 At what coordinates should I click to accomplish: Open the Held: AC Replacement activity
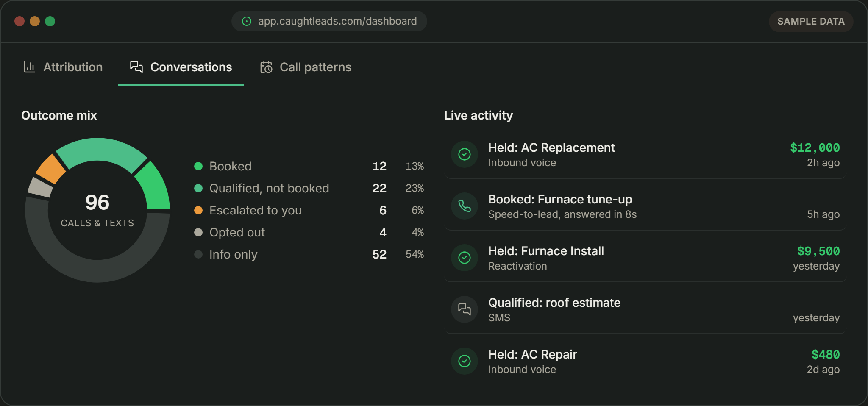645,155
